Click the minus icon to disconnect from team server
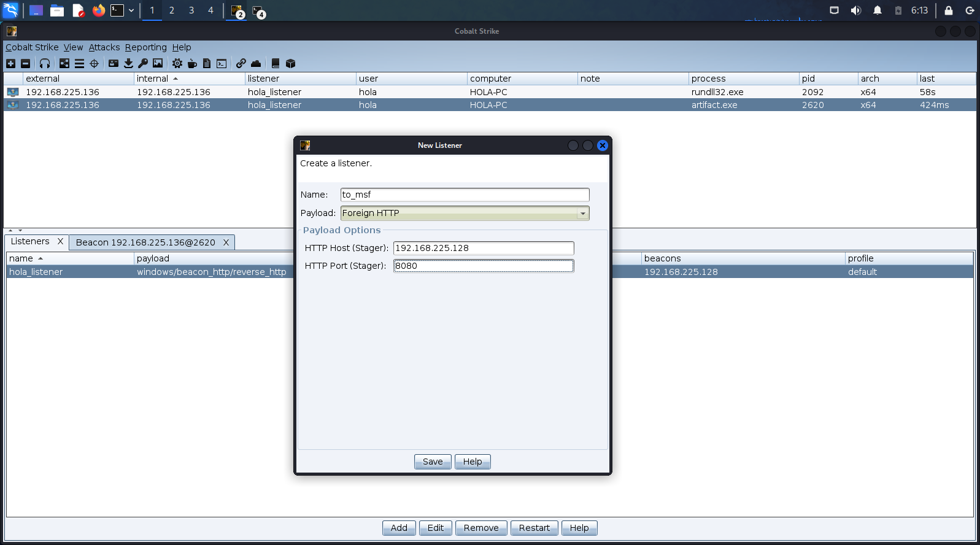980x545 pixels. tap(25, 63)
